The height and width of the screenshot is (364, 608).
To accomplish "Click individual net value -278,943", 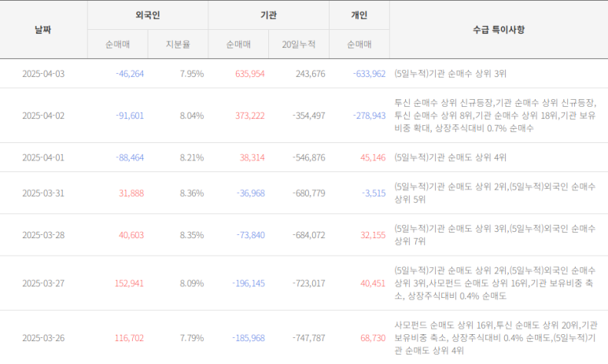I will [369, 116].
